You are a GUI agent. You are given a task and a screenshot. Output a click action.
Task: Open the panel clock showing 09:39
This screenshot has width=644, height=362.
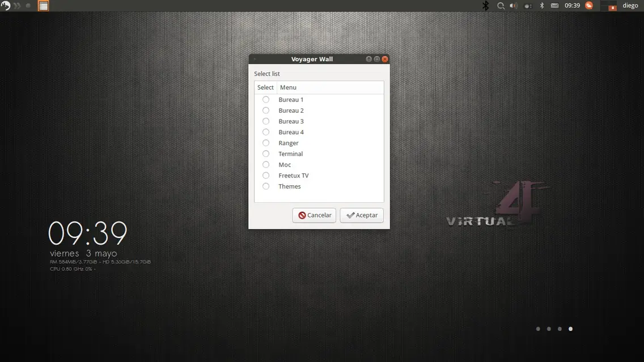(x=572, y=6)
